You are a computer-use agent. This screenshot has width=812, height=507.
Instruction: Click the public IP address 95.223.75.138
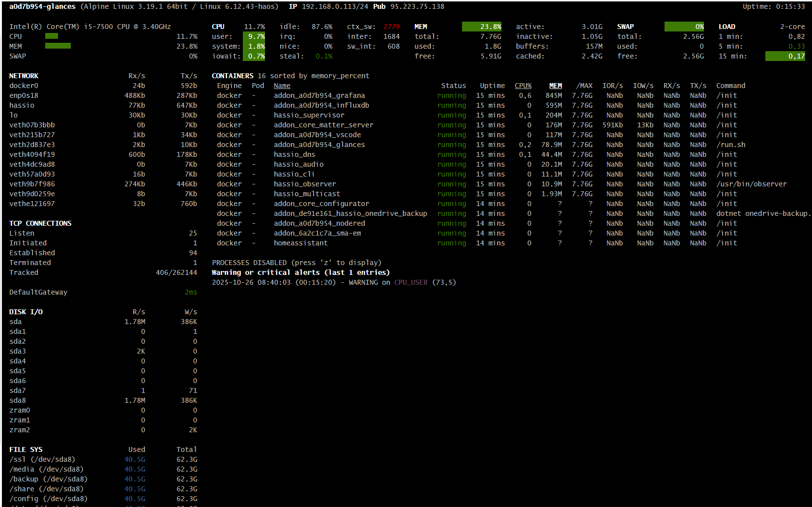pyautogui.click(x=417, y=6)
